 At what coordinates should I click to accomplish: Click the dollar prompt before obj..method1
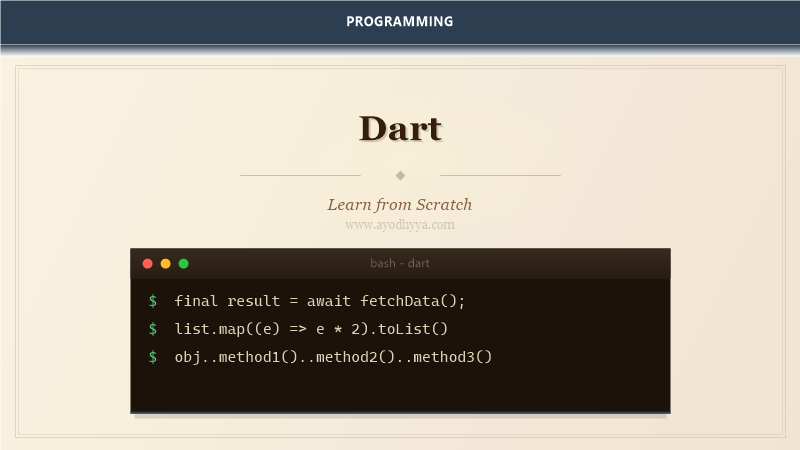coord(153,357)
